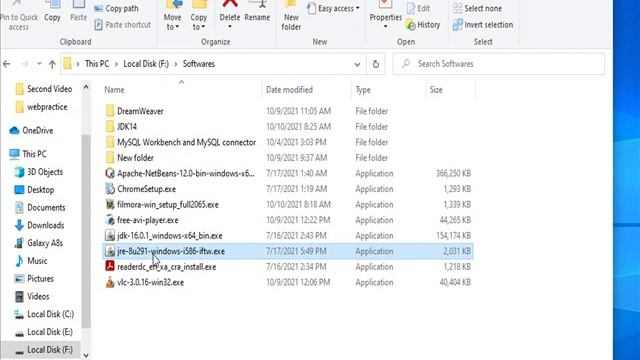
Task: Click the Delete ribbon button
Action: click(230, 16)
